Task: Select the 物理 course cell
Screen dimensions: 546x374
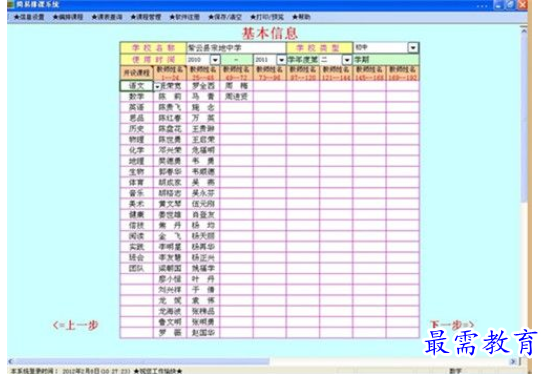Action: pyautogui.click(x=136, y=140)
